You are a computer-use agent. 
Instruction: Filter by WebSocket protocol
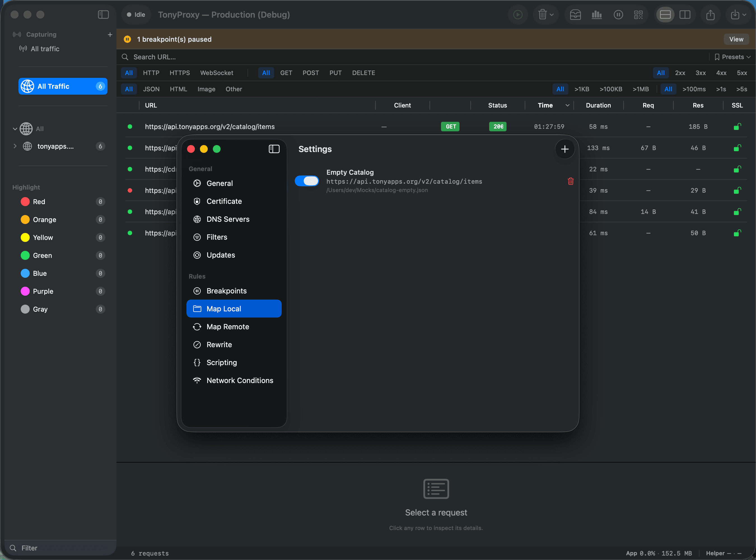point(217,73)
